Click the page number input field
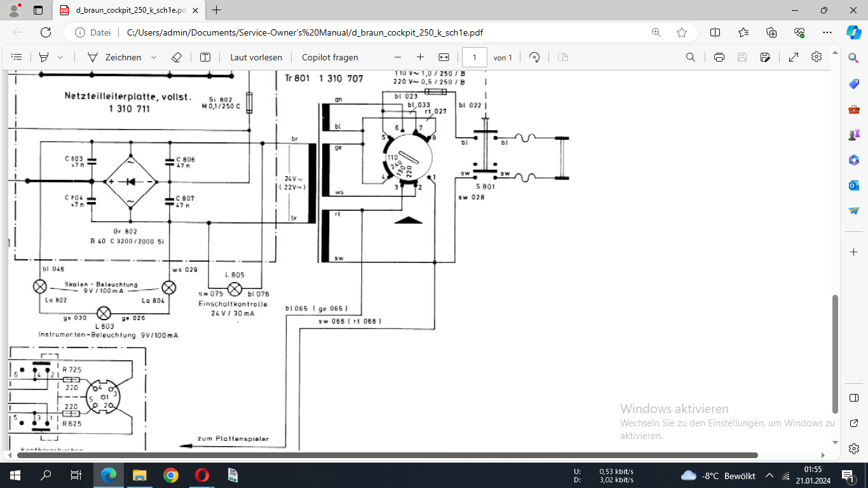The height and width of the screenshot is (488, 868). [x=475, y=57]
